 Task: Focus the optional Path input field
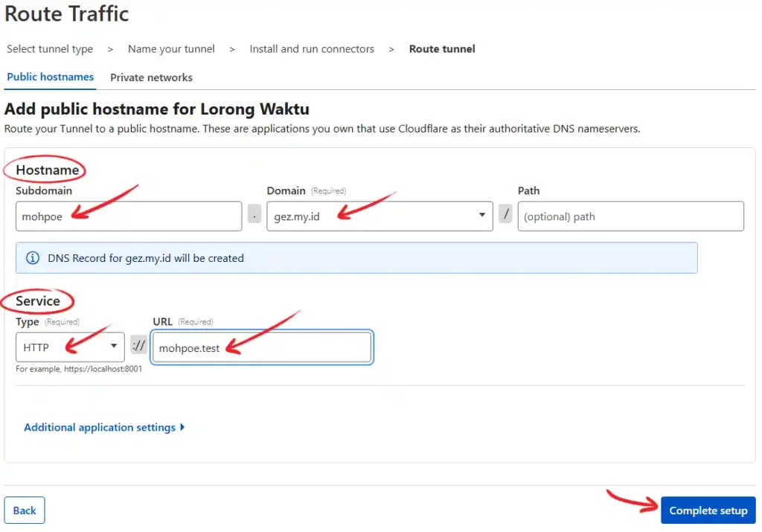630,217
